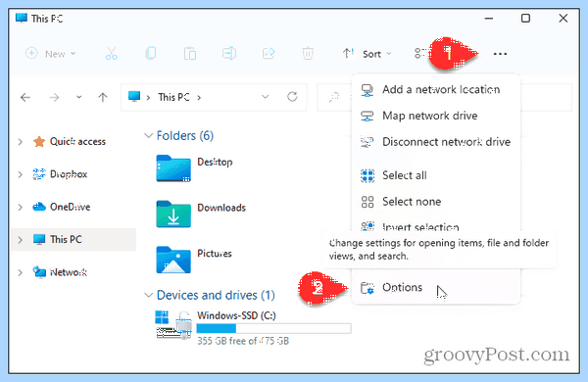588x382 pixels.
Task: Click the Share icon in toolbar
Action: (269, 54)
